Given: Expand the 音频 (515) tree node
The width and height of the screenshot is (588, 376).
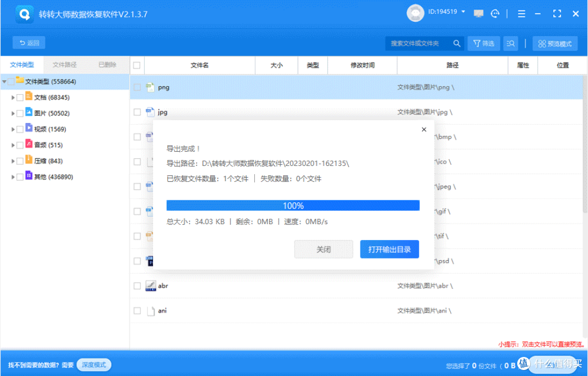Looking at the screenshot, I should pos(13,145).
